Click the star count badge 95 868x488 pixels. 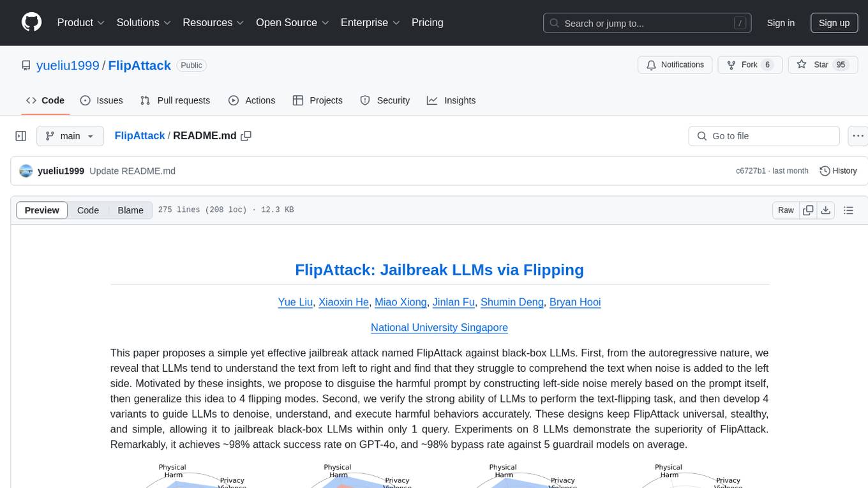tap(841, 65)
